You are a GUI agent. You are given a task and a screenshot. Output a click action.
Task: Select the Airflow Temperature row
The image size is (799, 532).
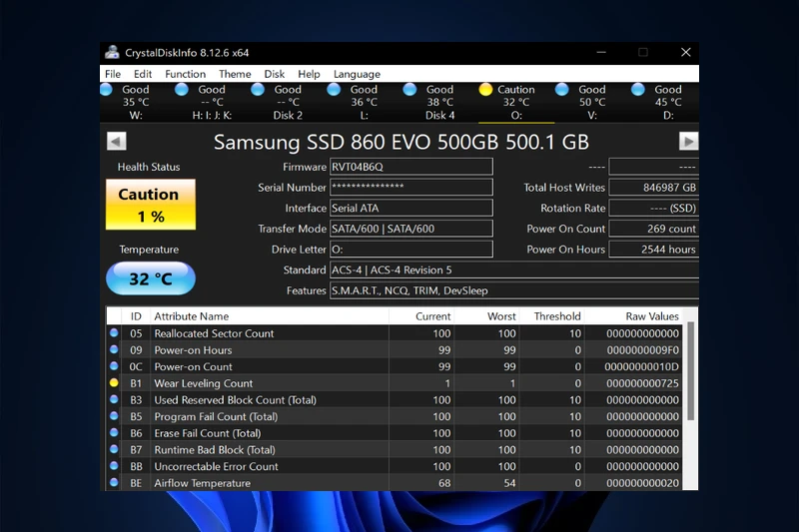tap(395, 483)
